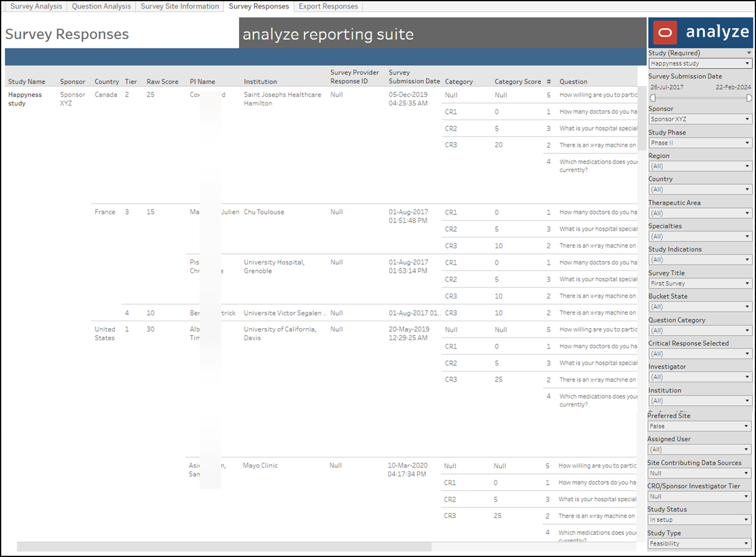Open the Investigator filter dropdown
The height and width of the screenshot is (557, 756).
pos(700,377)
